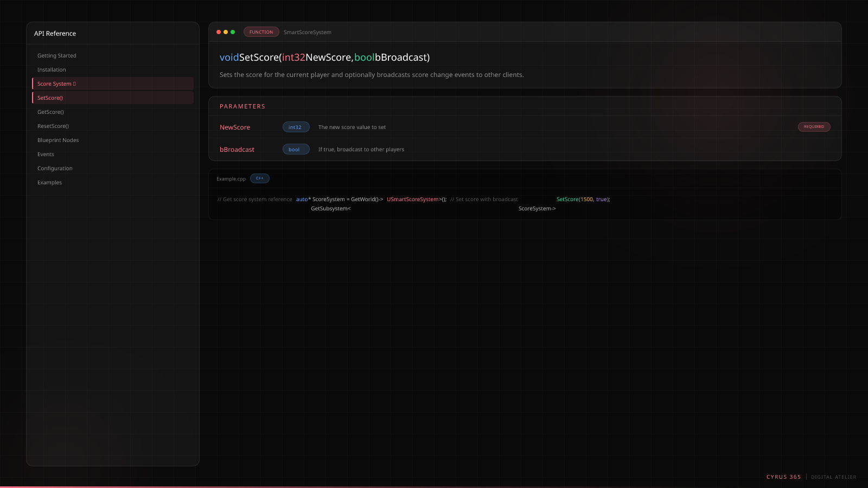Click the C++ language tag
Image resolution: width=868 pixels, height=488 pixels.
coord(259,178)
